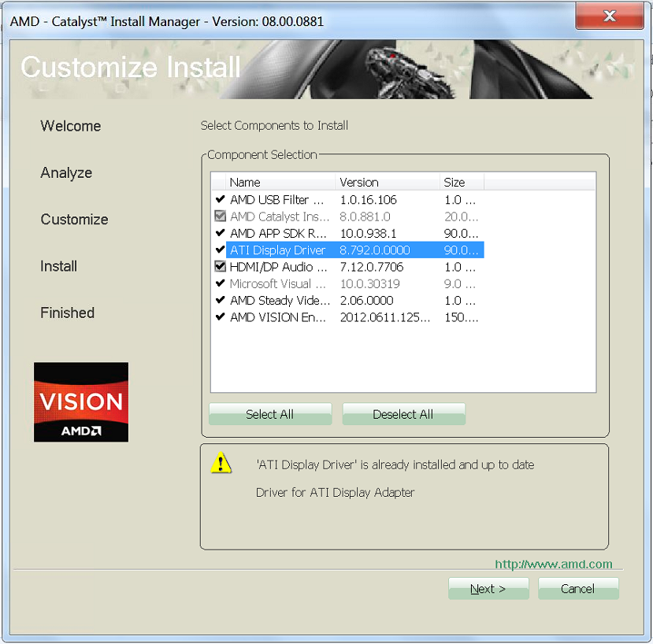Click the size value 9.0 ...
653x644 pixels.
point(460,284)
